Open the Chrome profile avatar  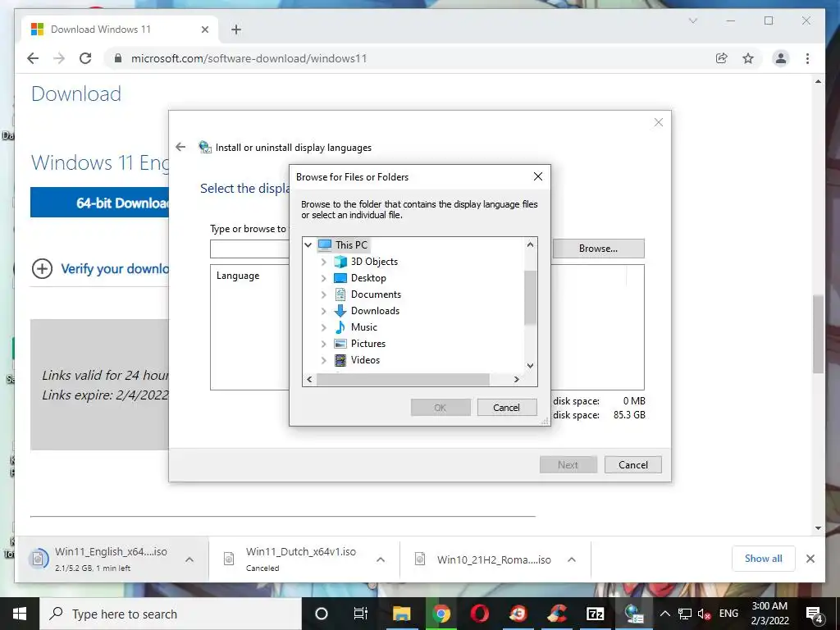pos(781,58)
